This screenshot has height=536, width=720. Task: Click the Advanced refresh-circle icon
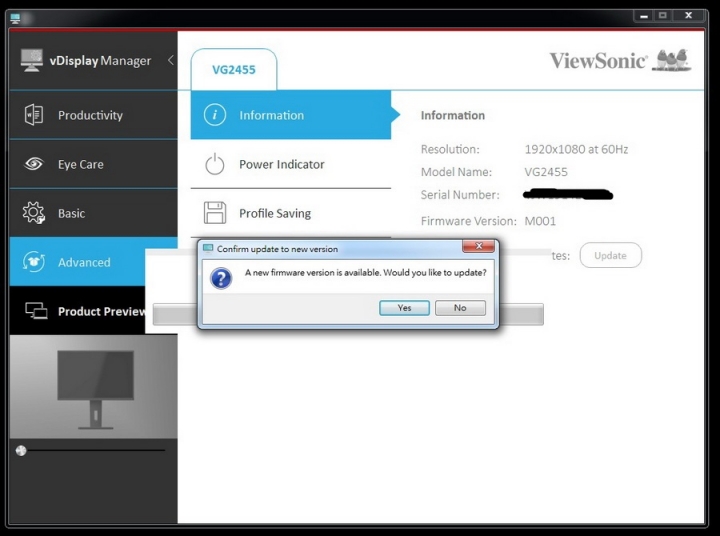[34, 262]
